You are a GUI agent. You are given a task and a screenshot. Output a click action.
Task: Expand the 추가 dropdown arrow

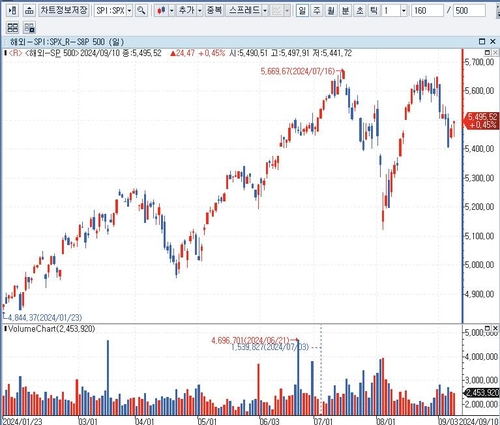coord(200,11)
